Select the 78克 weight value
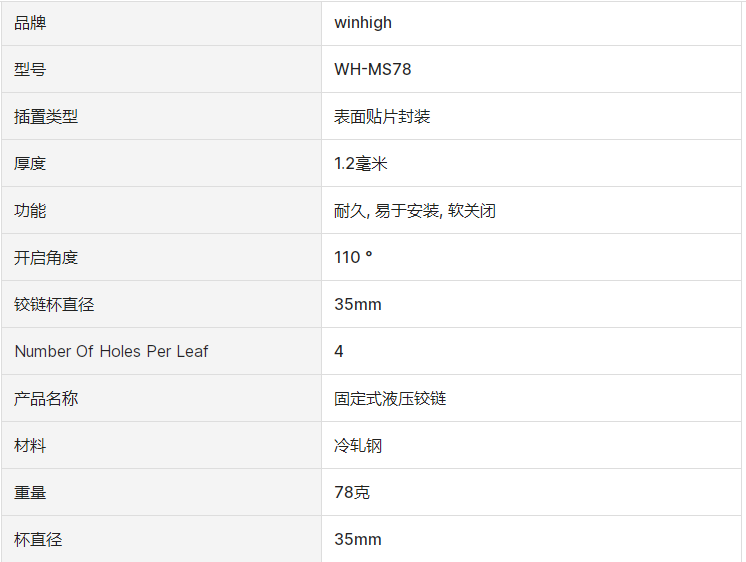Screen dimensions: 746x562 point(352,493)
